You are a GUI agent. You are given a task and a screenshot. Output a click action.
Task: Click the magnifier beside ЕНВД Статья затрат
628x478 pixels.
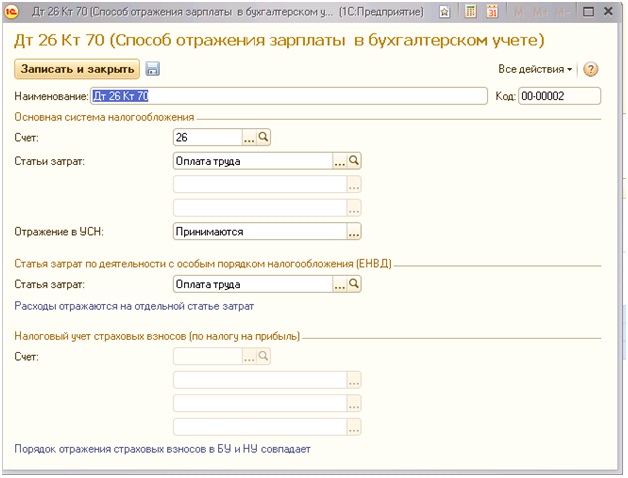[354, 285]
